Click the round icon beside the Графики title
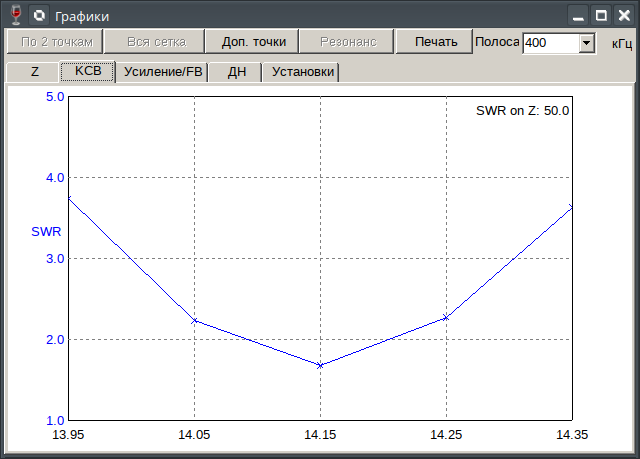This screenshot has height=459, width=640. [x=39, y=16]
